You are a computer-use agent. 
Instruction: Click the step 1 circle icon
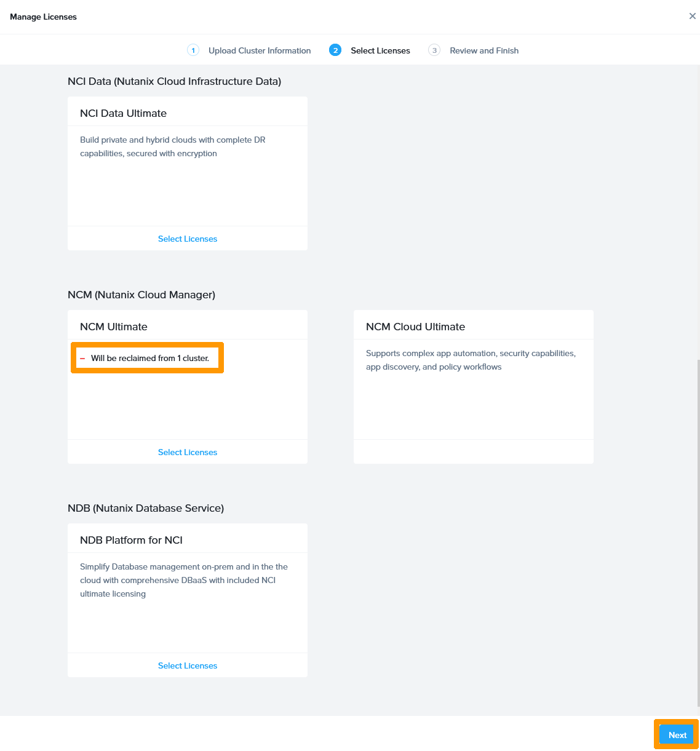click(193, 50)
